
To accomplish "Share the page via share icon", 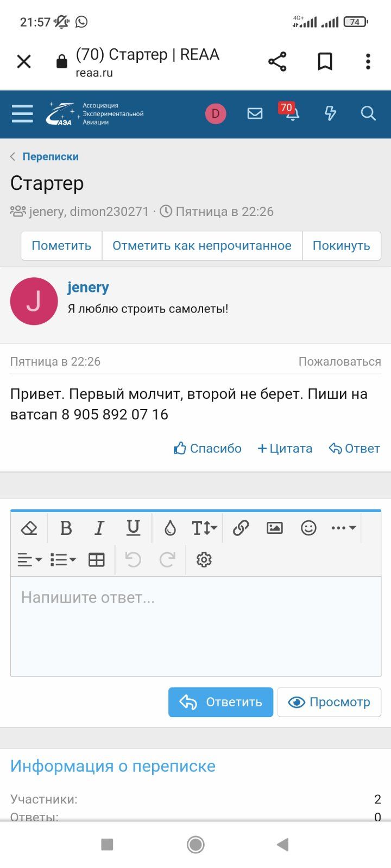I will 278,62.
